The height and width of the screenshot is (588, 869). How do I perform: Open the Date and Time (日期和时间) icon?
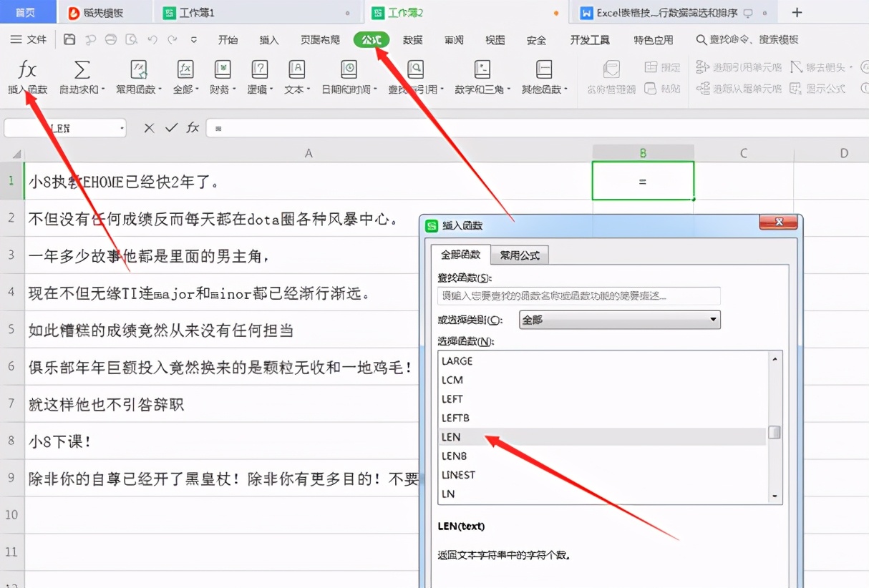click(x=349, y=69)
